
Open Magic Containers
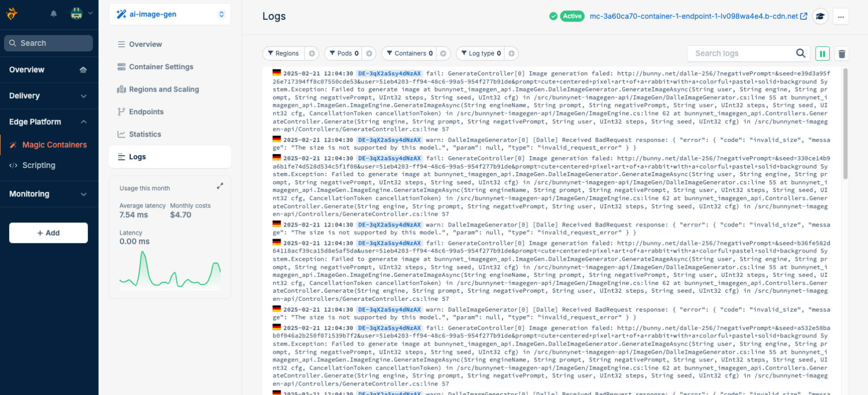coord(54,145)
